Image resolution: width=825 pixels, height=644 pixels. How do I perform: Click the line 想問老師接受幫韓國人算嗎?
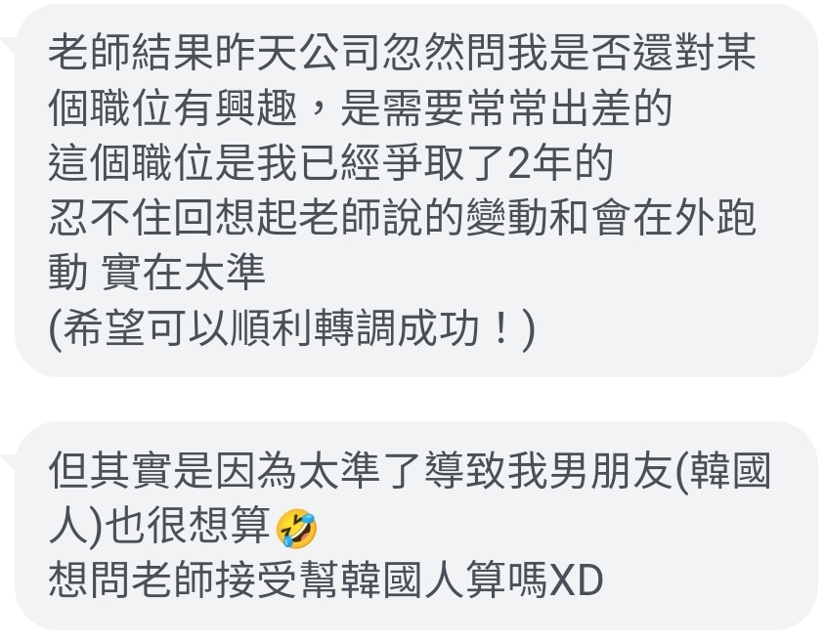point(298,580)
